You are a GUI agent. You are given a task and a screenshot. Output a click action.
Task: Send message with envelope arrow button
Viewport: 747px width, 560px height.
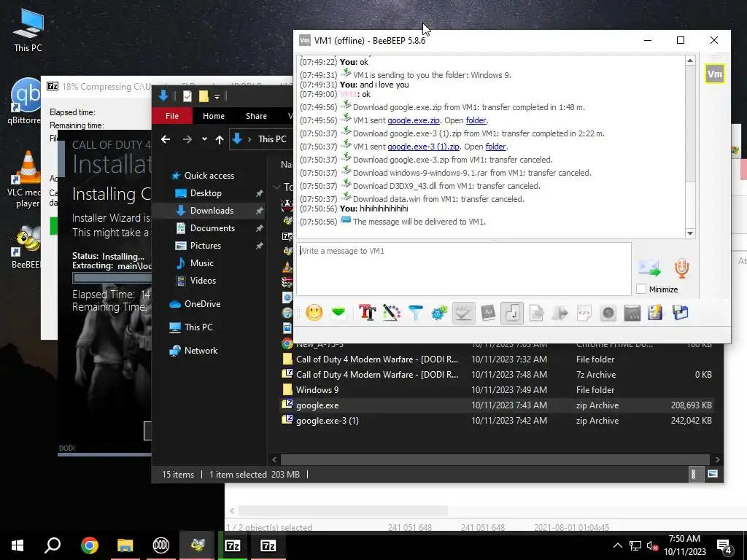(x=649, y=268)
